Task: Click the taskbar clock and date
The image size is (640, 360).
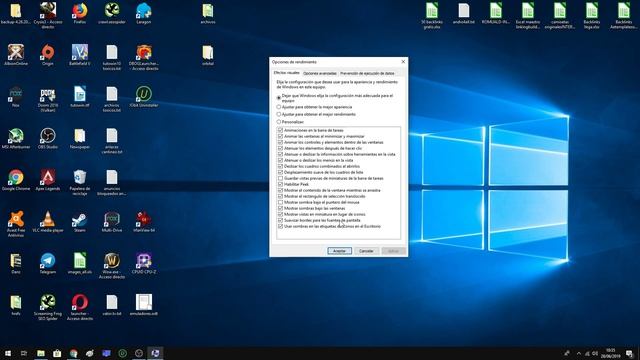Action: pyautogui.click(x=611, y=353)
